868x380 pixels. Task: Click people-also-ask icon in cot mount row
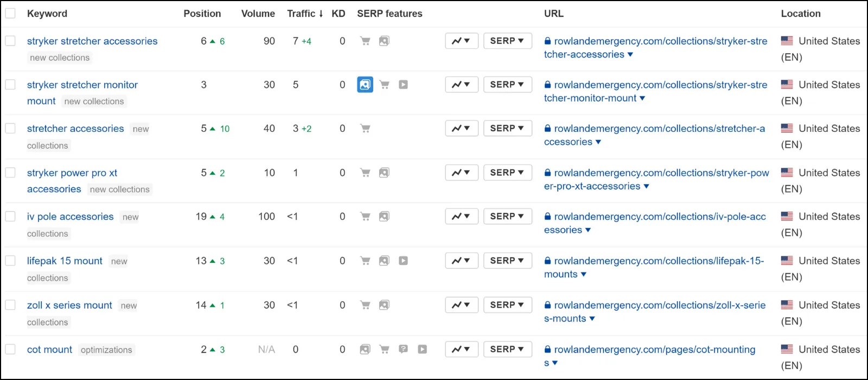403,350
